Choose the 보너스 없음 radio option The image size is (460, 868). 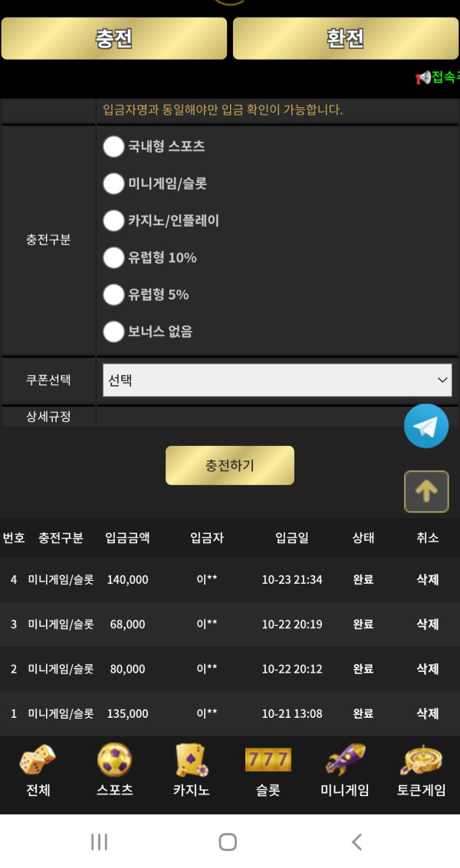[x=113, y=332]
